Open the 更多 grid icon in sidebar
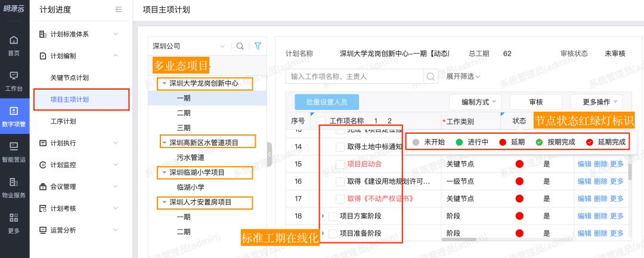This screenshot has height=258, width=644. pyautogui.click(x=14, y=217)
